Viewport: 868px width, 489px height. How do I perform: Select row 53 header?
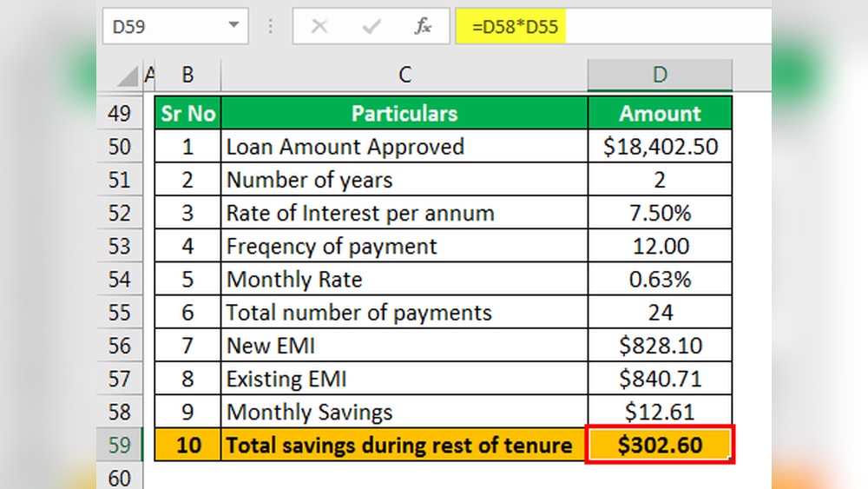(120, 246)
